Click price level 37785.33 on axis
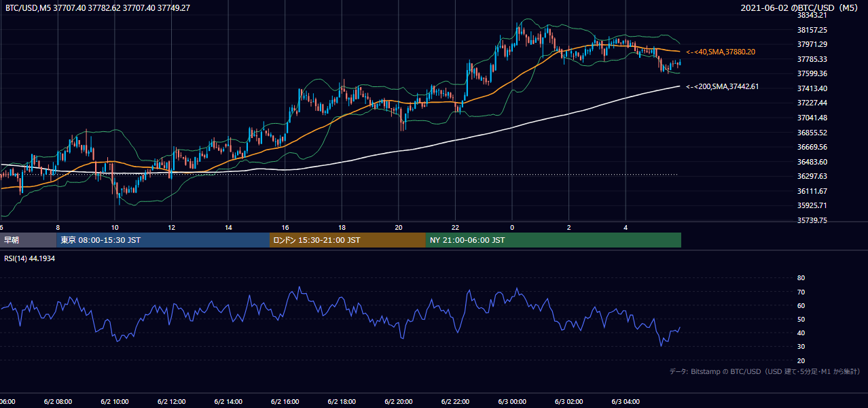 812,59
